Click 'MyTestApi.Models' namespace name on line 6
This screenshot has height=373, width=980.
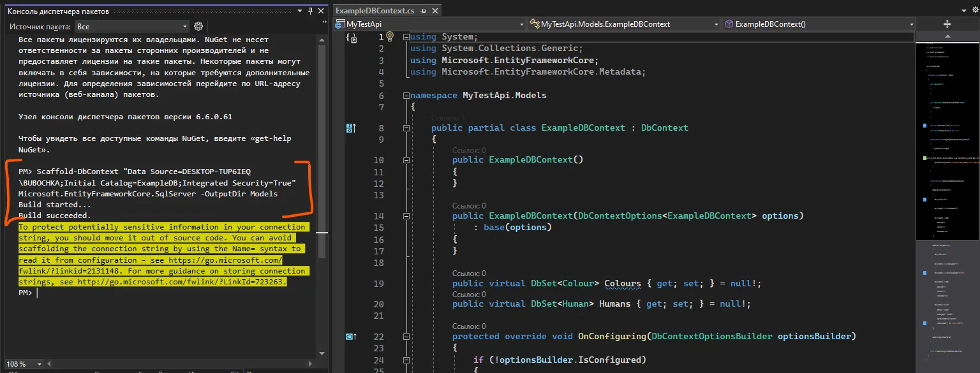505,96
